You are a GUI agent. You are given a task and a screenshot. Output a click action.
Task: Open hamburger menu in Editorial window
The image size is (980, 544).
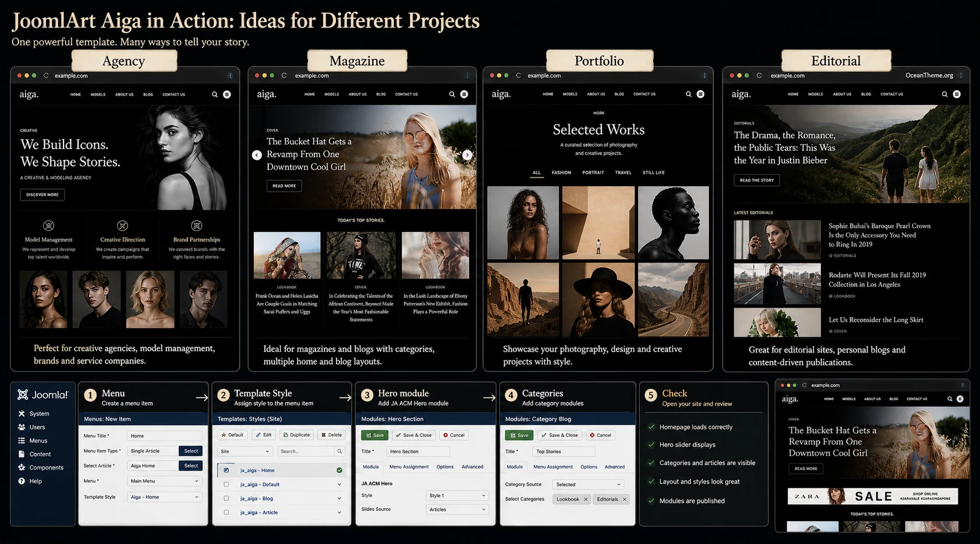tap(957, 94)
